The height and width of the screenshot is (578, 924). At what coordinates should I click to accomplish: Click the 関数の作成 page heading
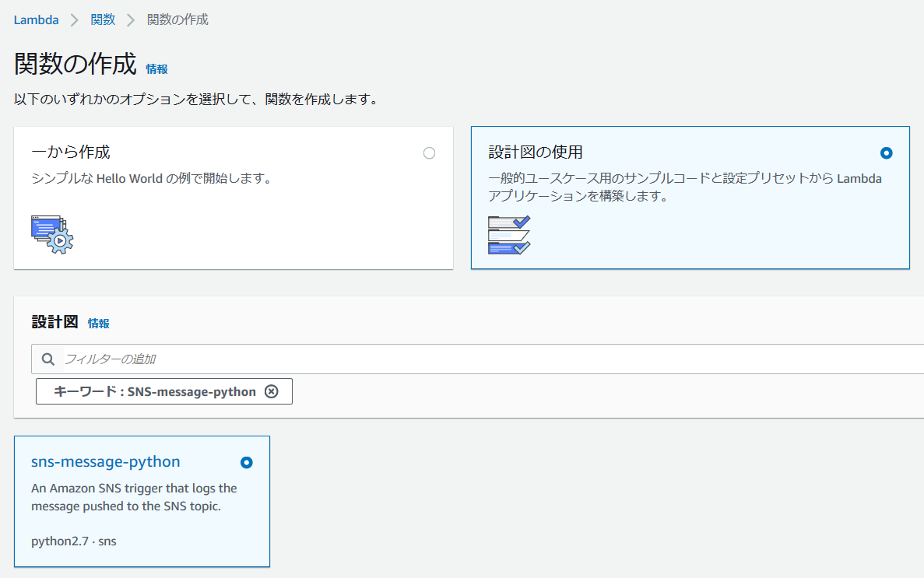tap(76, 64)
